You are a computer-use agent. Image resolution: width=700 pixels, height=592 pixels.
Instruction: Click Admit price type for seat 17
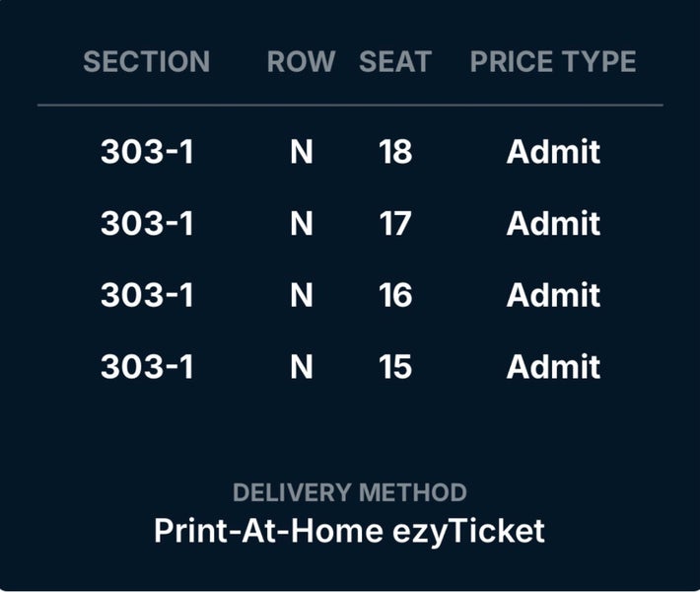click(553, 224)
